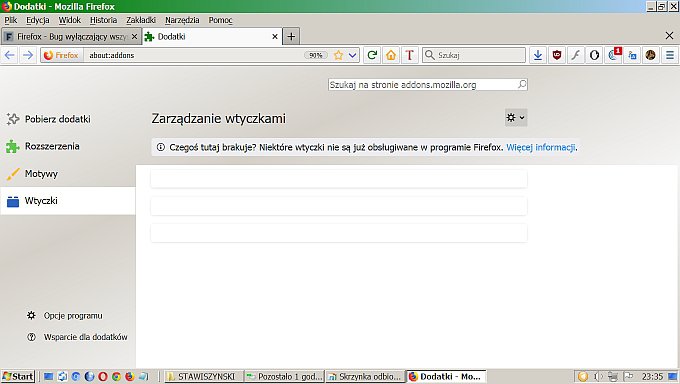Reset the 90% zoom level indicator
This screenshot has width=680, height=384.
coord(316,55)
